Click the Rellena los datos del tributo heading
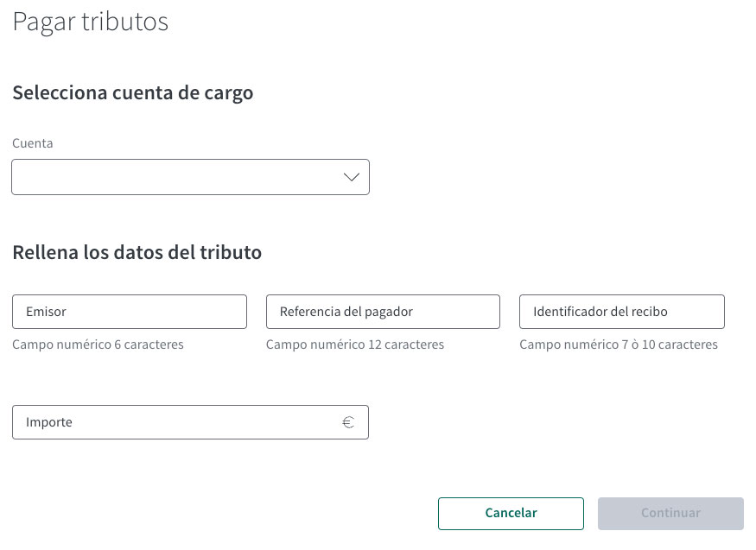The width and height of the screenshot is (756, 550). click(137, 252)
